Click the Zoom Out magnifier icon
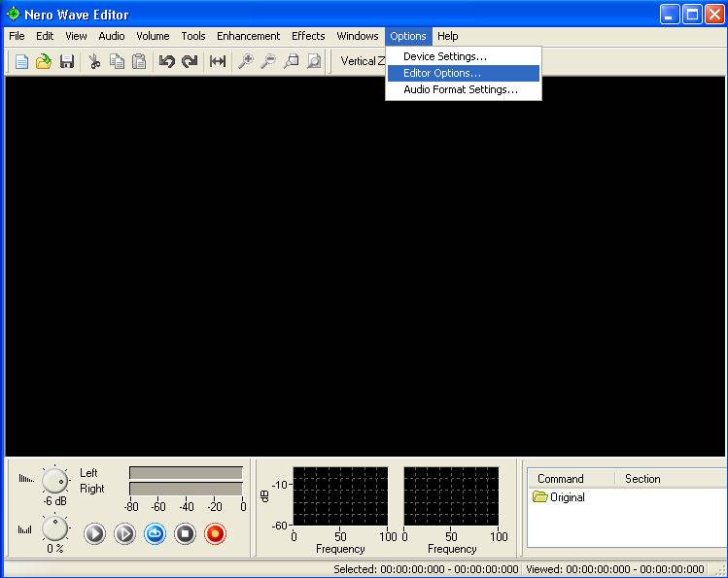The height and width of the screenshot is (578, 728). pyautogui.click(x=267, y=61)
